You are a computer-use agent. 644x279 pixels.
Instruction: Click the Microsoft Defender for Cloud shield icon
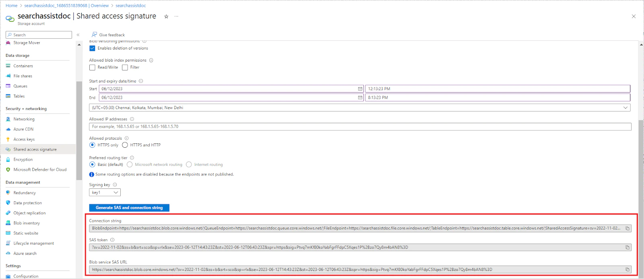point(8,169)
